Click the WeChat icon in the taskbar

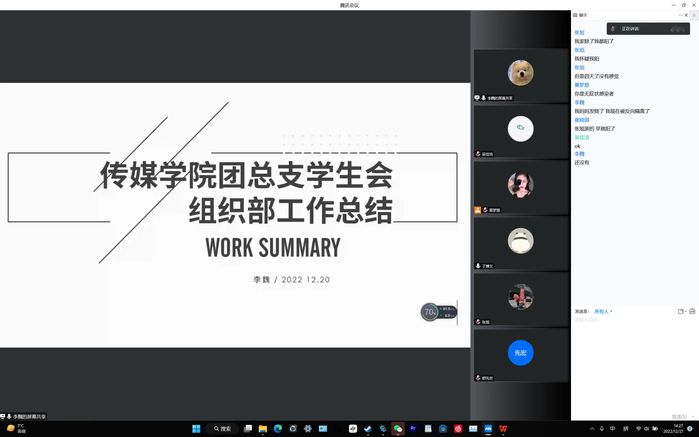pyautogui.click(x=398, y=429)
